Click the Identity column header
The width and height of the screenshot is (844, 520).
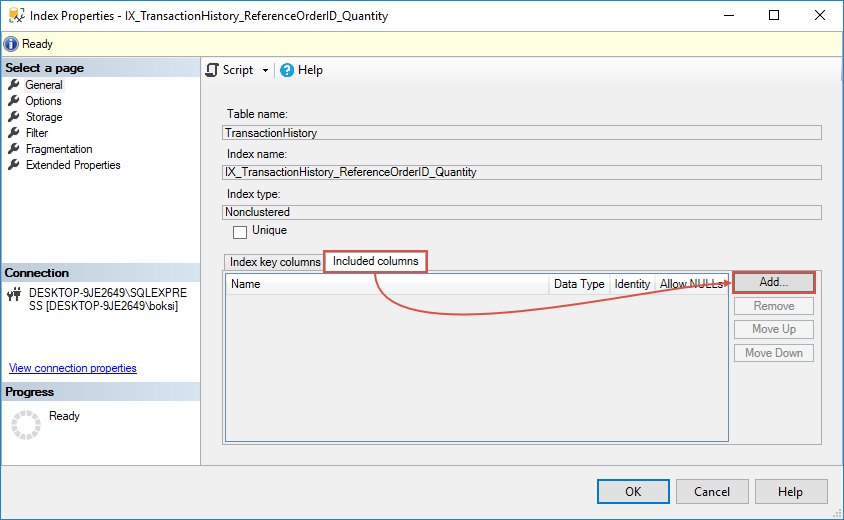[632, 284]
